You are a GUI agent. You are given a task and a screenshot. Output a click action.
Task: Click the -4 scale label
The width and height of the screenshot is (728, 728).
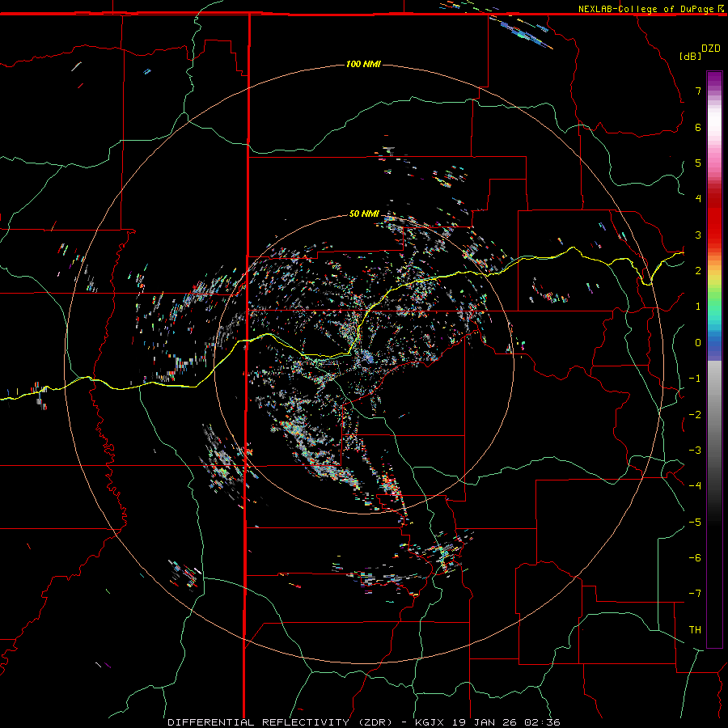point(695,486)
